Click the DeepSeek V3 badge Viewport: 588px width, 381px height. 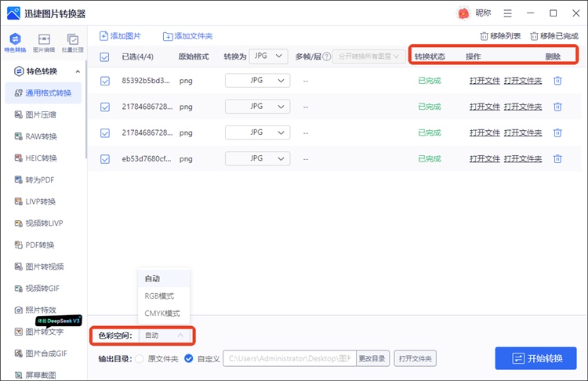click(59, 321)
